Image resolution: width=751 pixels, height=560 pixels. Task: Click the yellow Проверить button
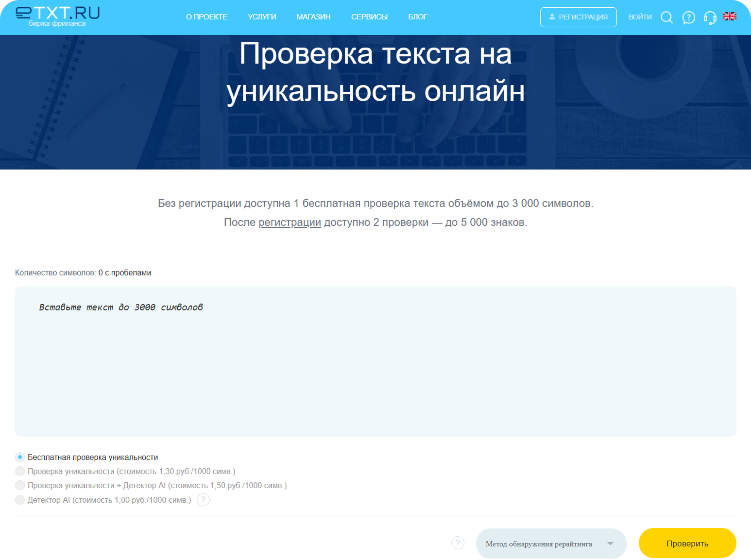[x=687, y=543]
